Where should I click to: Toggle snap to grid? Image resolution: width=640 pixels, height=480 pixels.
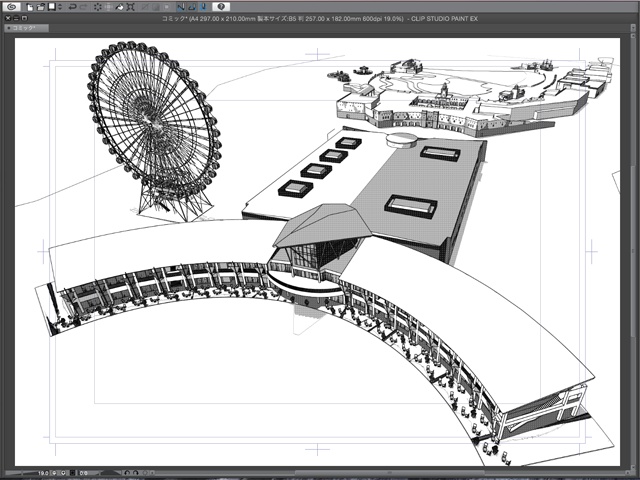[x=203, y=7]
